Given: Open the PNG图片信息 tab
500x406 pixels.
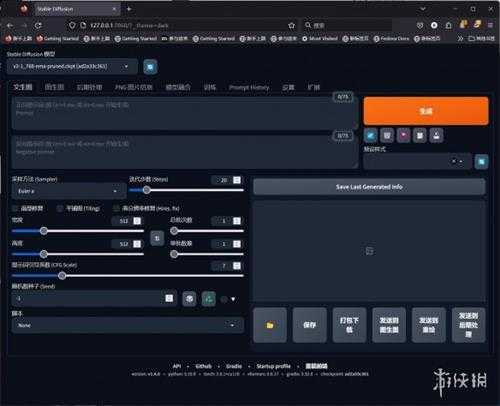Looking at the screenshot, I should [134, 87].
